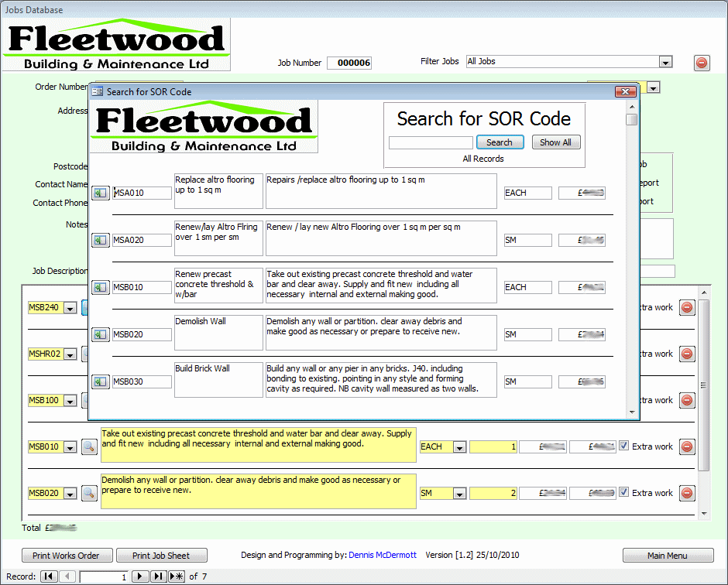The height and width of the screenshot is (585, 728).
Task: Open the SM unit dropdown on MSB020 line
Action: click(459, 493)
